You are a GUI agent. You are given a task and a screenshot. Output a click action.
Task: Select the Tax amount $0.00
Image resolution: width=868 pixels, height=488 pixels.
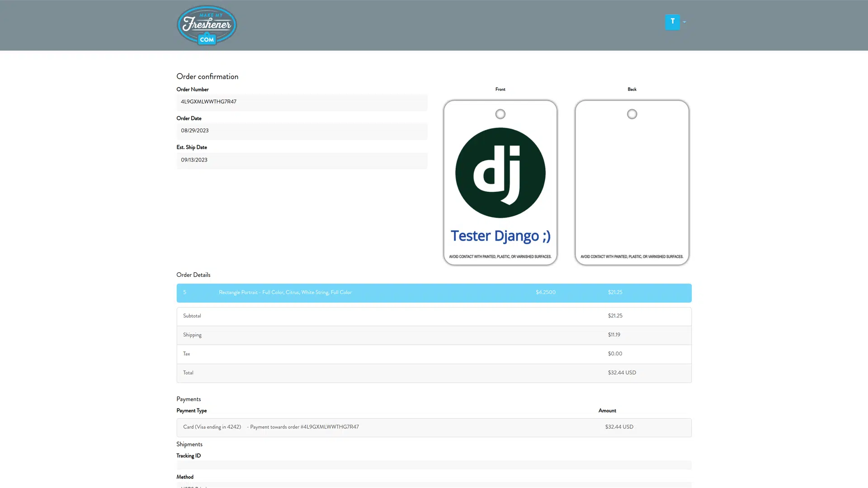(x=615, y=354)
